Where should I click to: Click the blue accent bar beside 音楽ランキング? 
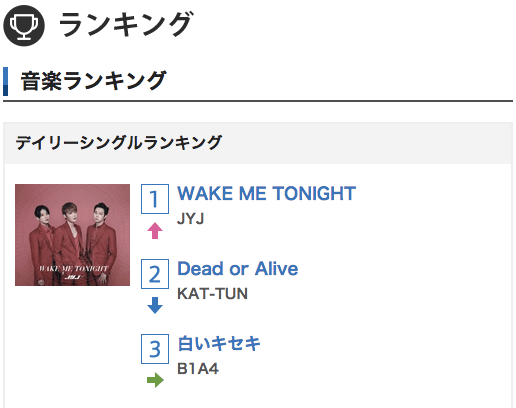tap(5, 81)
